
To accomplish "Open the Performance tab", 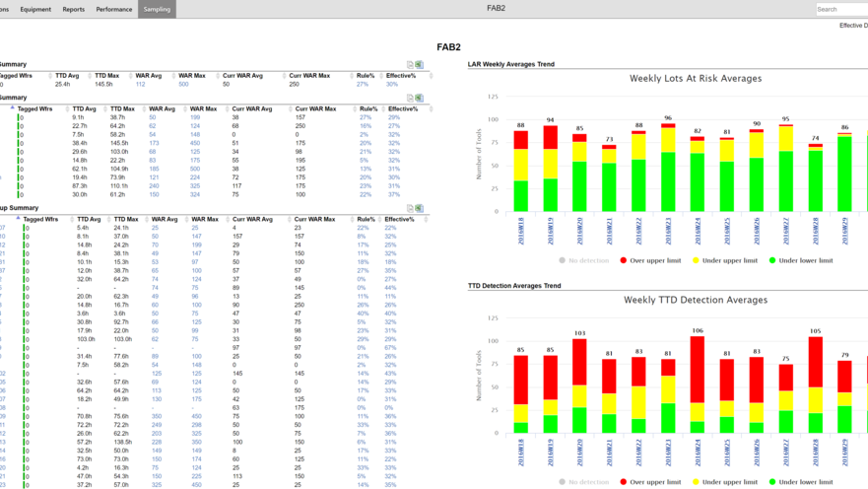I will [x=114, y=10].
